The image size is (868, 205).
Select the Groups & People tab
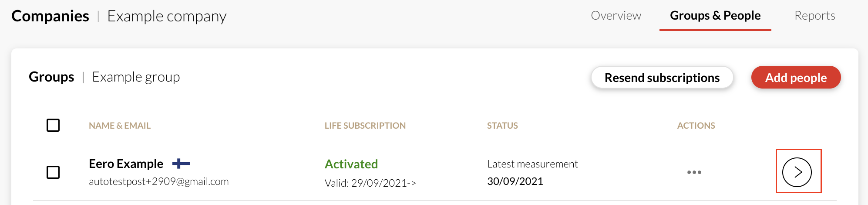[715, 16]
